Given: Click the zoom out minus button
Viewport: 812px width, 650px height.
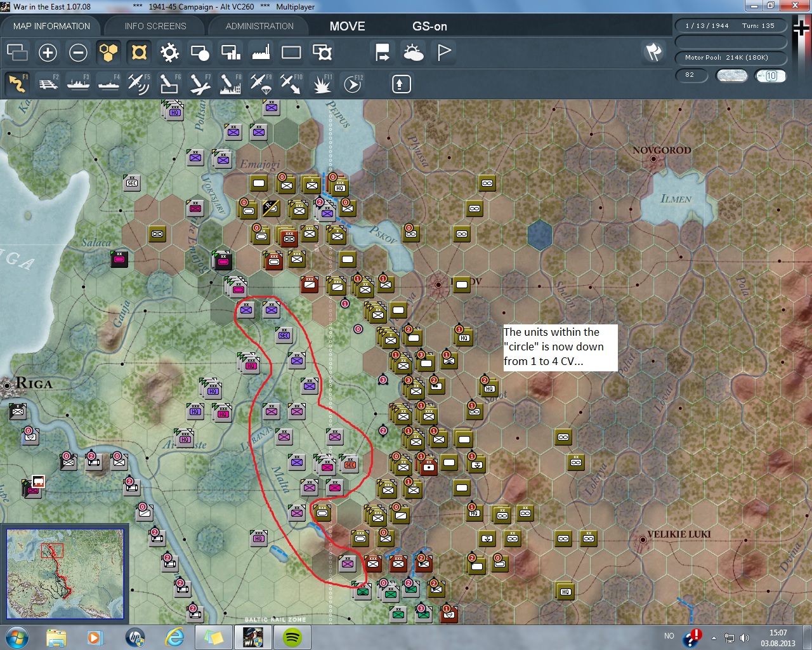Looking at the screenshot, I should (78, 52).
